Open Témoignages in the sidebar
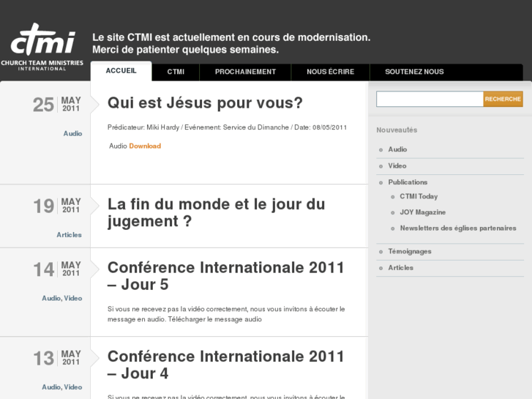Image resolution: width=532 pixels, height=399 pixels. 410,251
